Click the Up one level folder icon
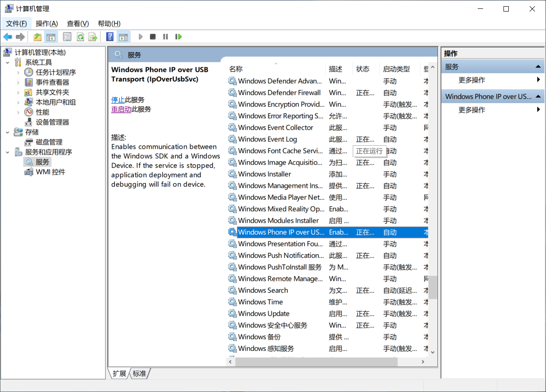Viewport: 546px width, 392px height. coord(38,37)
